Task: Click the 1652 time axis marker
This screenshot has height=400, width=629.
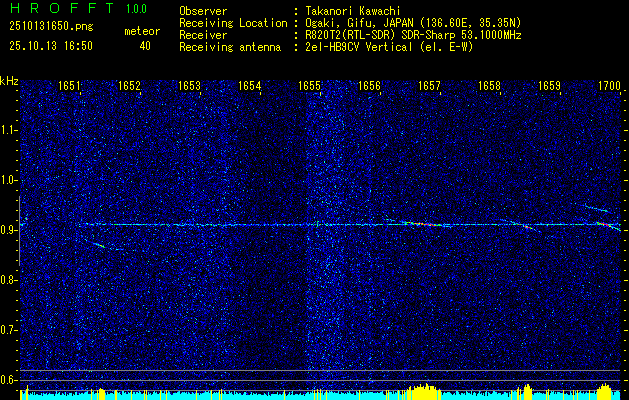Action: [x=129, y=85]
